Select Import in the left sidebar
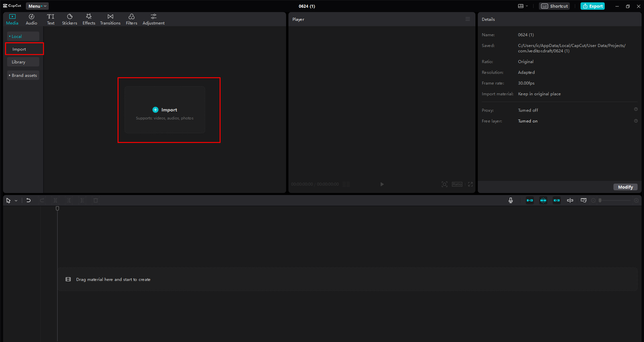This screenshot has height=342, width=644. click(24, 49)
